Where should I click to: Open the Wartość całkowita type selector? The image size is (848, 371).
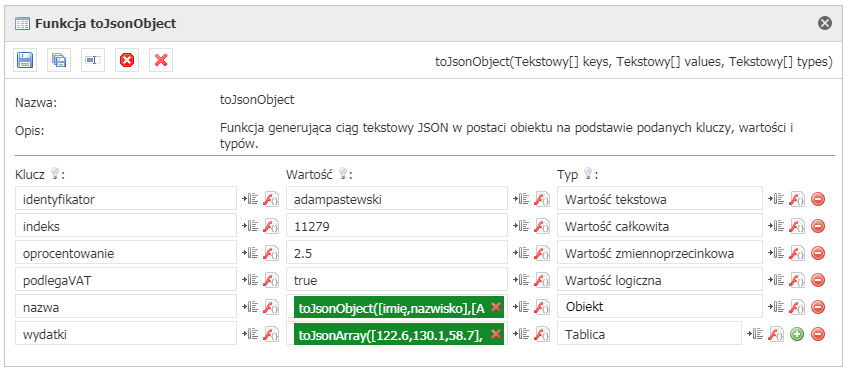(660, 226)
